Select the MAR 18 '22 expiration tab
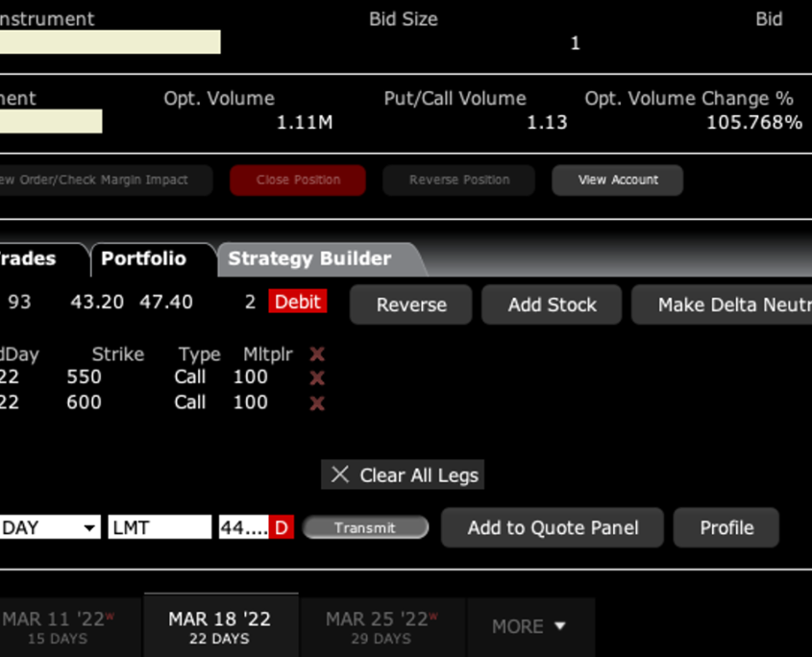The height and width of the screenshot is (657, 812). pyautogui.click(x=220, y=626)
